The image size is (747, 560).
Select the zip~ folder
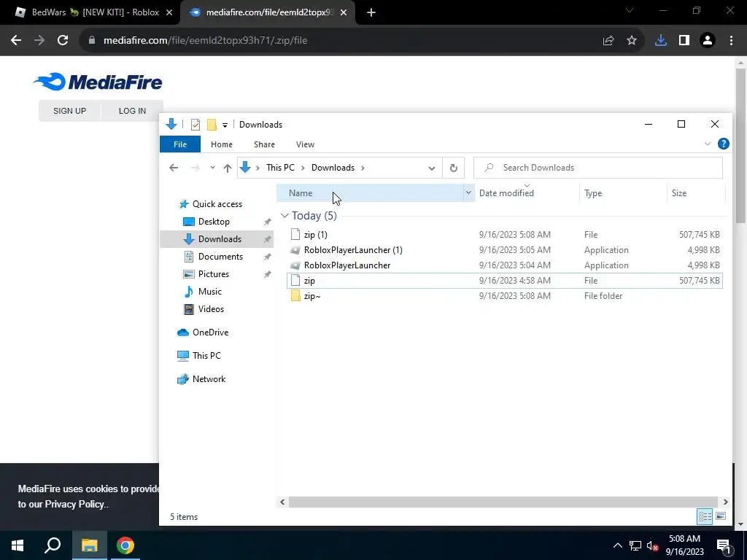505,296
